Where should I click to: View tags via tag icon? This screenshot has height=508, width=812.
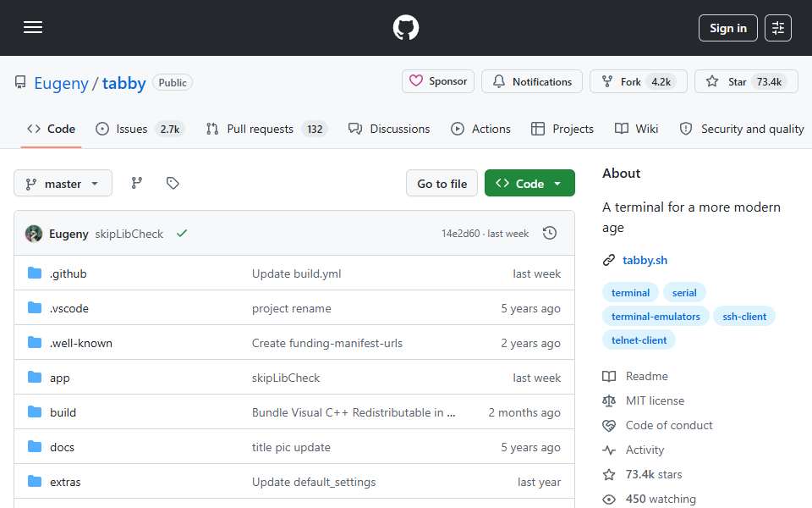(x=173, y=183)
